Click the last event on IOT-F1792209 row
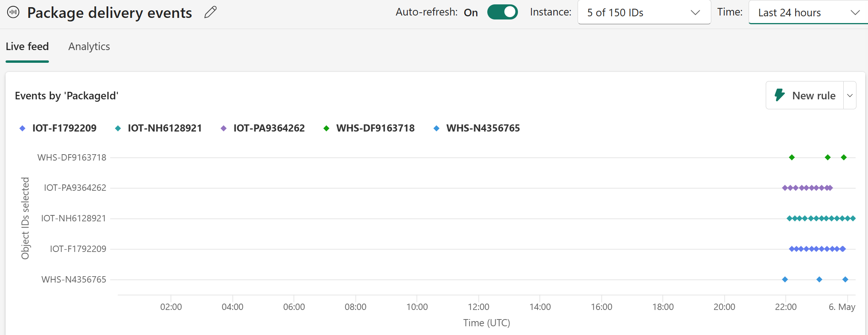The height and width of the screenshot is (335, 868). 843,249
